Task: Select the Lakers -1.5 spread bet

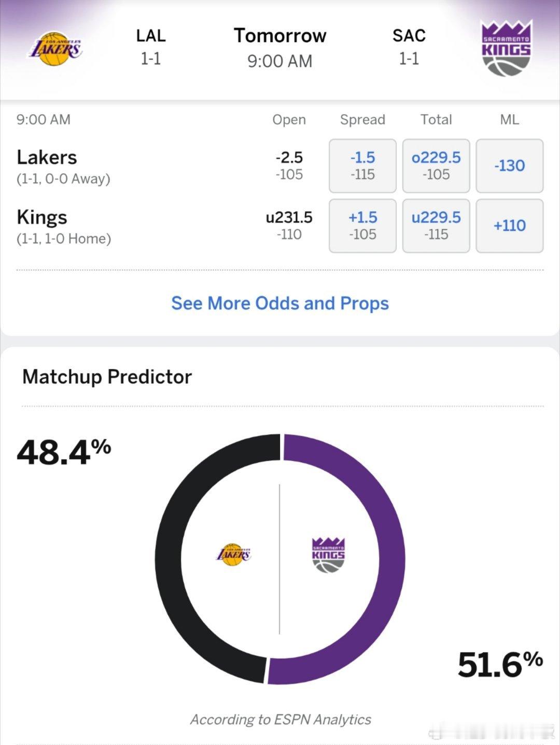Action: (x=362, y=165)
